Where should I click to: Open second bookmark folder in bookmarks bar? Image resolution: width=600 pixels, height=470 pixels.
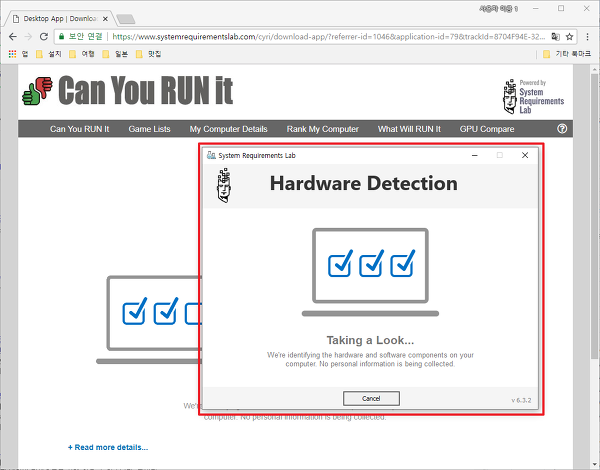pos(82,54)
